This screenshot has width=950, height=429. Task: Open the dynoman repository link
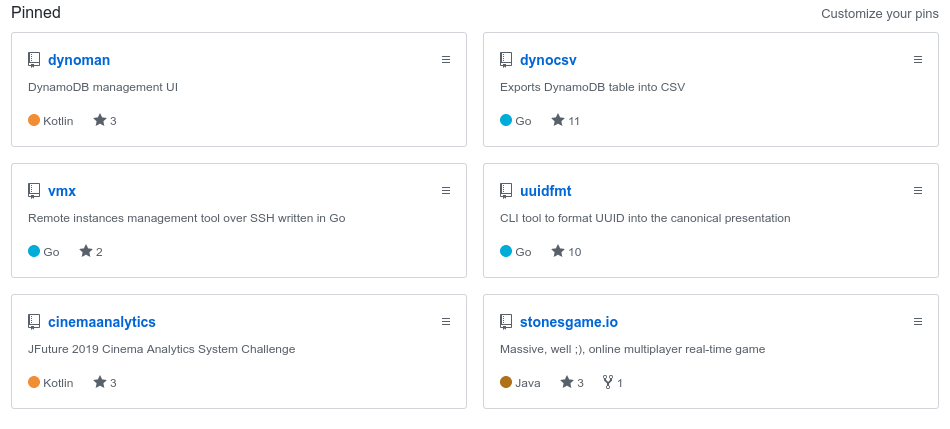point(79,60)
